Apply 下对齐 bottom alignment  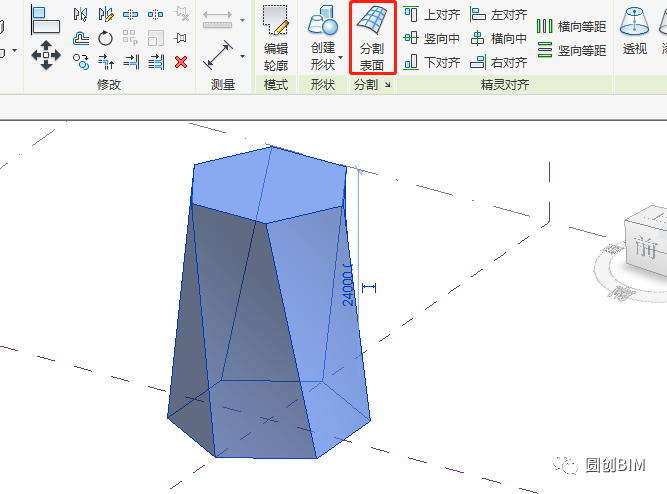432,63
